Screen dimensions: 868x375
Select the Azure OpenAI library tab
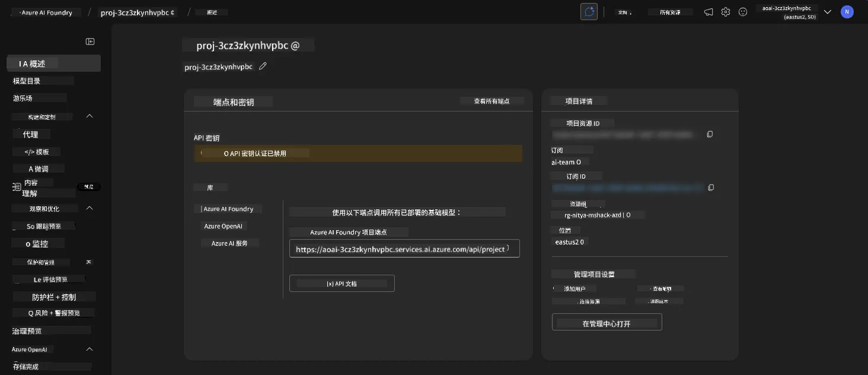(x=224, y=226)
